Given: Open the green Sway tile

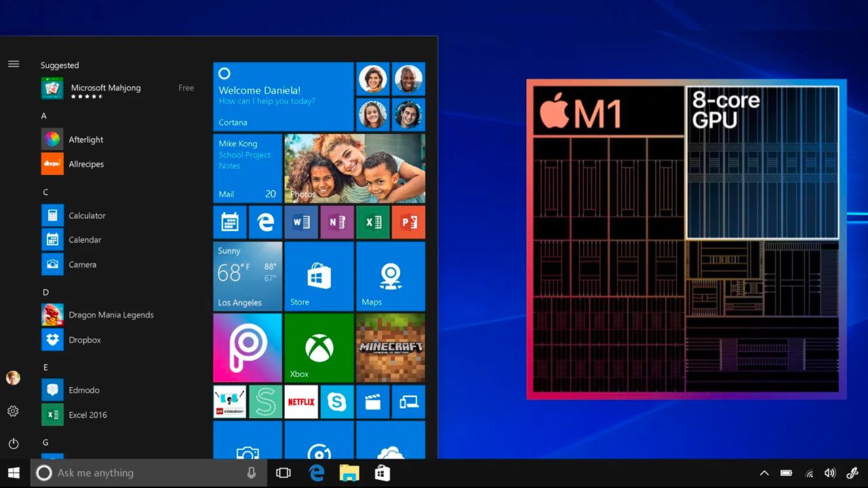Looking at the screenshot, I should click(x=266, y=402).
